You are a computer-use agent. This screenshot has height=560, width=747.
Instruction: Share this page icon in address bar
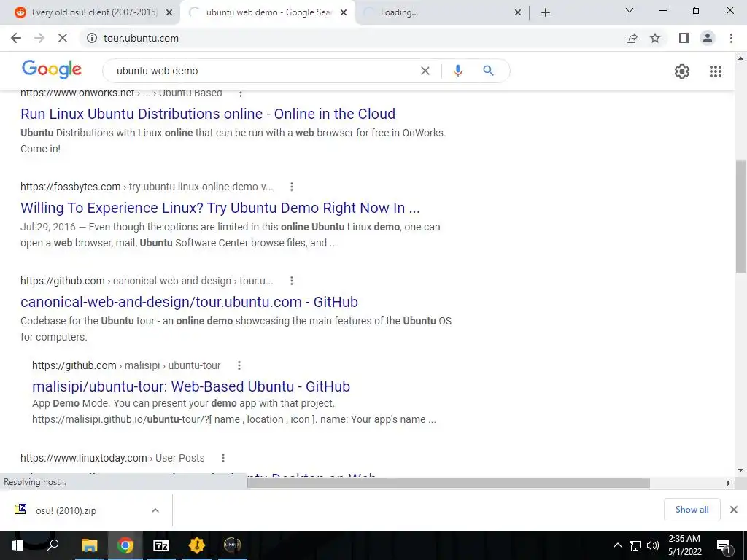(632, 38)
